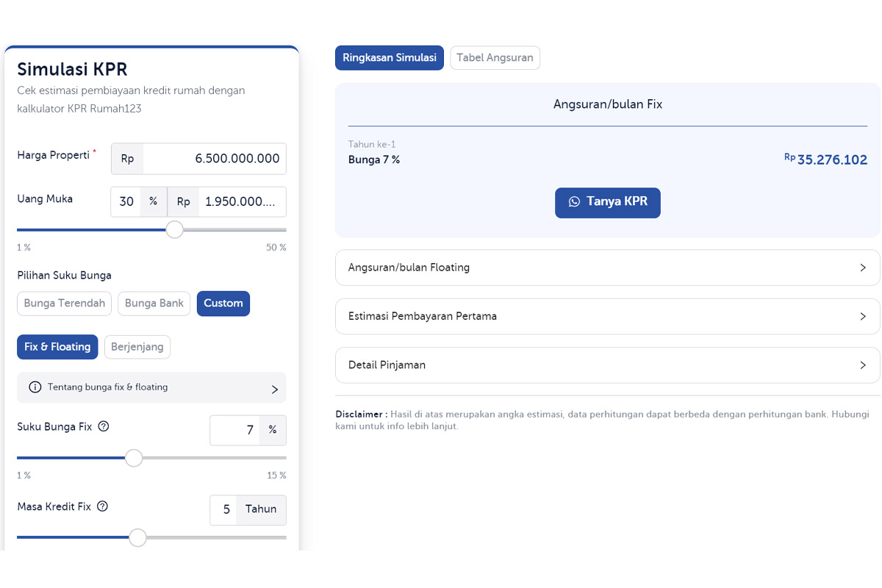Expand Angsuran/bulan Floating section

(607, 268)
